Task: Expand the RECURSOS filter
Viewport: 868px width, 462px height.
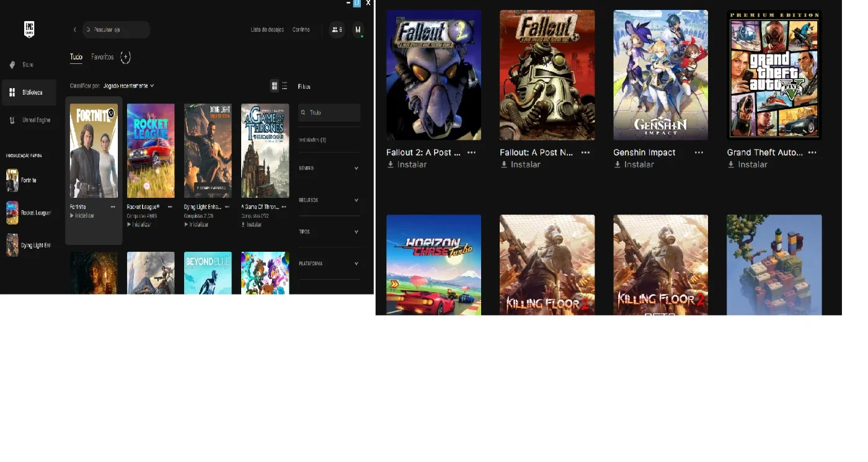Action: tap(329, 200)
